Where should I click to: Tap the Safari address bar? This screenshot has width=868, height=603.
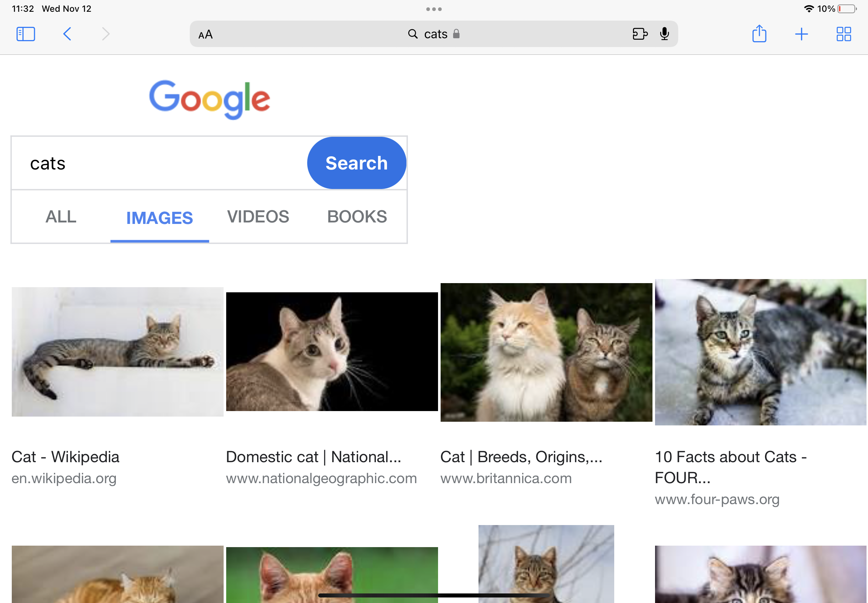[x=433, y=34]
